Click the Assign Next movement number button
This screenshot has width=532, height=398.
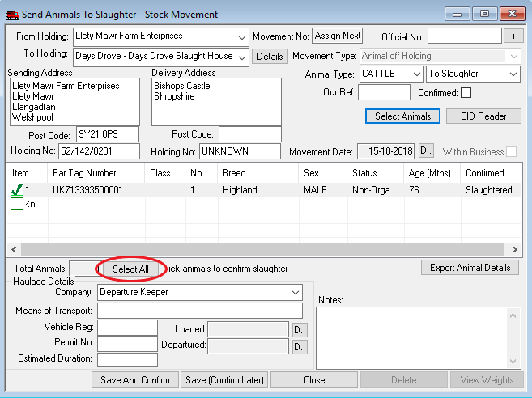point(337,36)
